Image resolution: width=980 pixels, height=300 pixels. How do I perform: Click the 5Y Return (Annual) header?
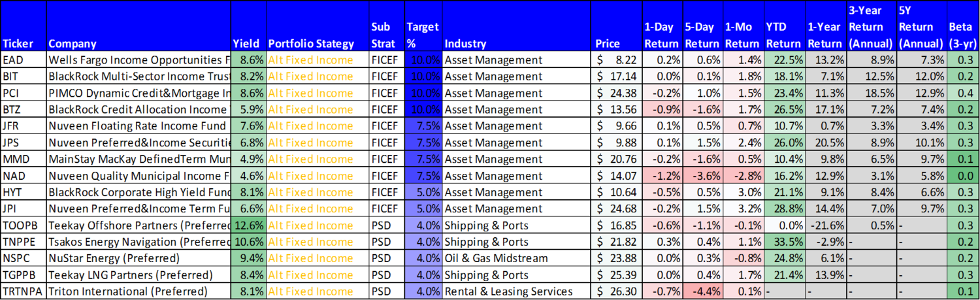[921, 27]
